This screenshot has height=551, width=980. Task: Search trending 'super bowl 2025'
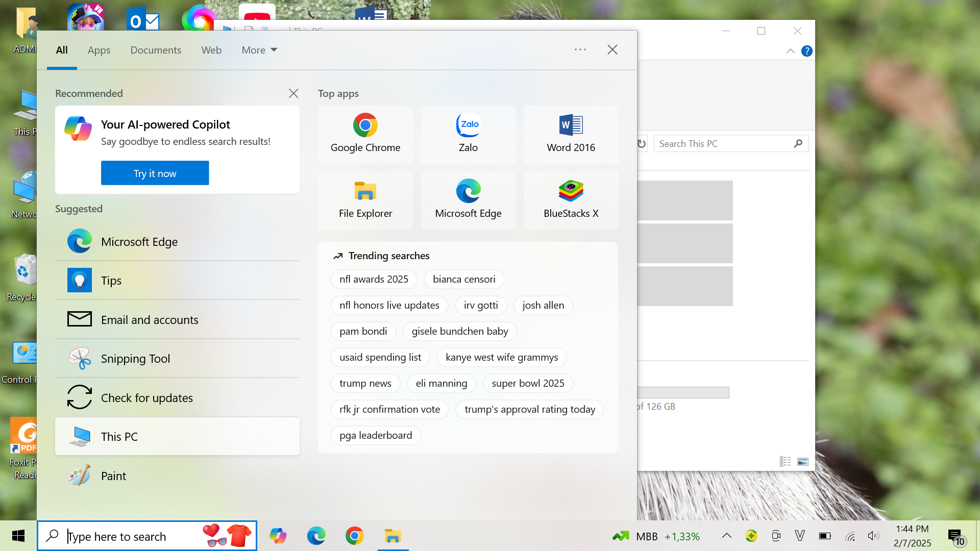click(528, 383)
